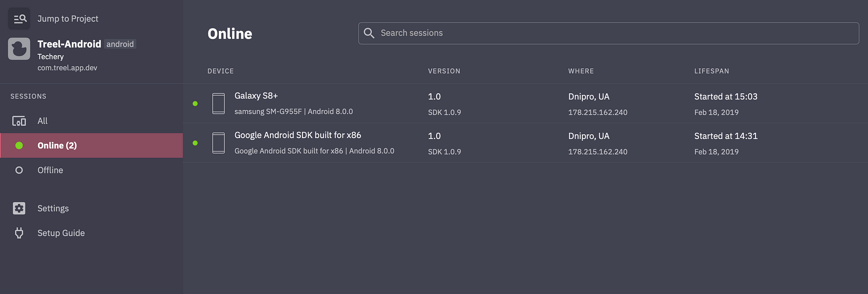Select the Online (2) sessions item
The height and width of the screenshot is (294, 868).
(x=91, y=145)
